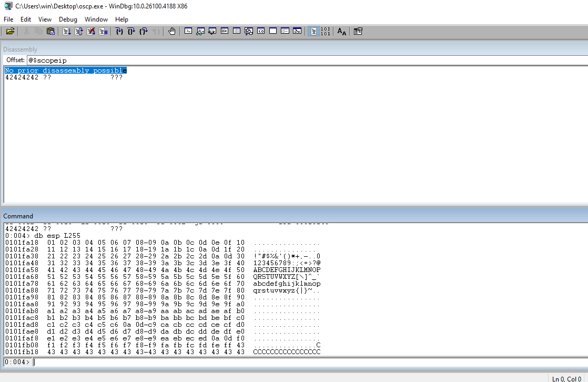Toggle Source mode off (101 icon)
Screen dimensions: 588x382
pyautogui.click(x=326, y=32)
